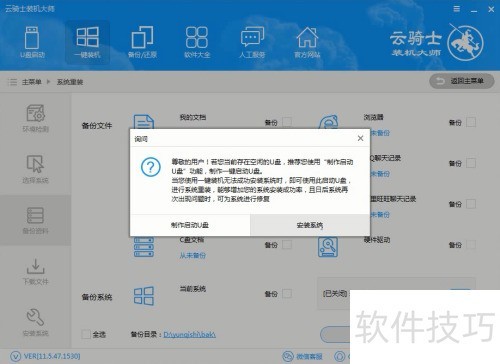This screenshot has height=364, width=500.
Task: Click the 当前系统 Windows icon
Action: (144, 296)
